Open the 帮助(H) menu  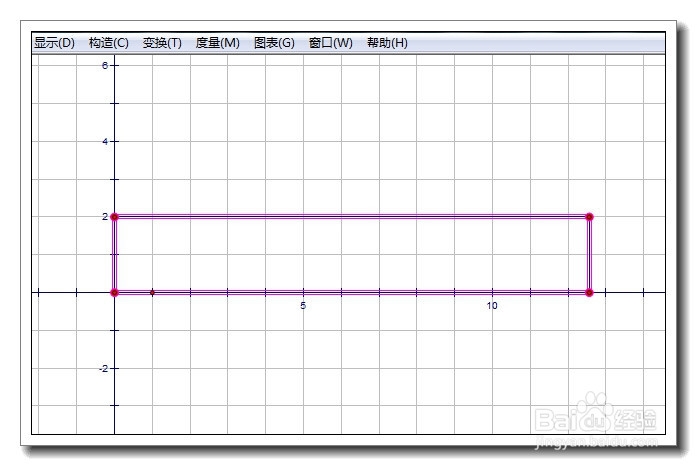click(388, 43)
